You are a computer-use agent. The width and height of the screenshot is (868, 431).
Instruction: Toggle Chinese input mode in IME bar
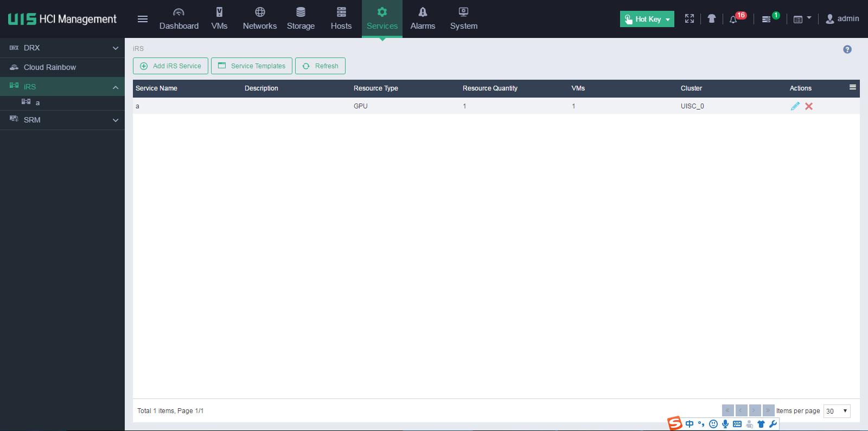coord(690,424)
